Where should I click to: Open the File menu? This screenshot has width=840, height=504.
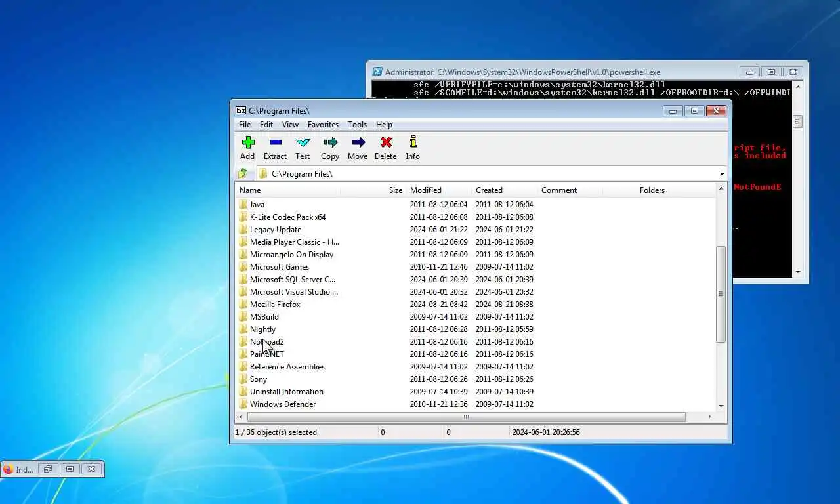(x=245, y=124)
